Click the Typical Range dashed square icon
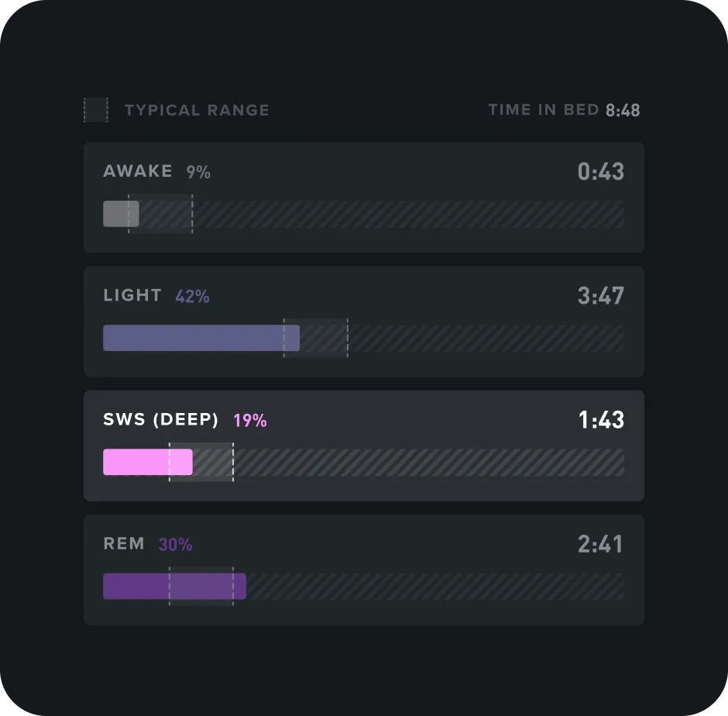The height and width of the screenshot is (716, 728). click(x=95, y=110)
